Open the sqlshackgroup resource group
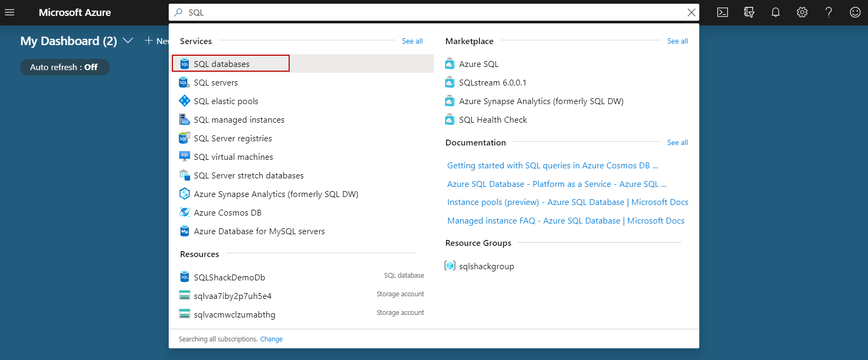 pos(487,267)
